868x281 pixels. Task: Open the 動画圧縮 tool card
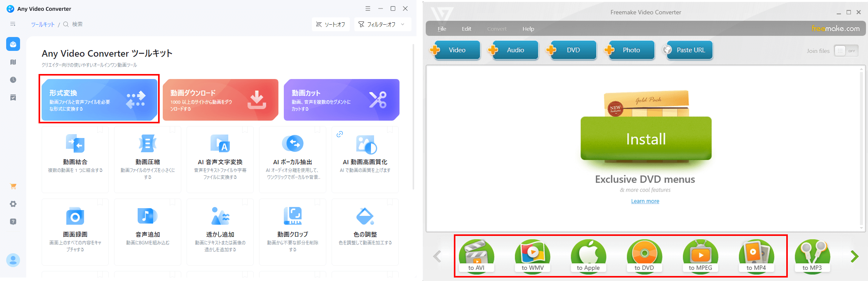coord(148,160)
